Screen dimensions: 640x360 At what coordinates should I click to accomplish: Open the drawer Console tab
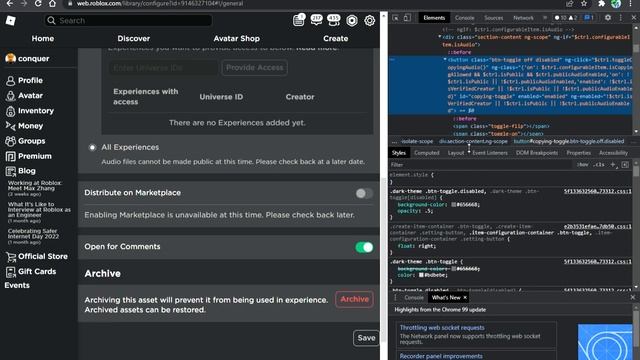pyautogui.click(x=414, y=297)
